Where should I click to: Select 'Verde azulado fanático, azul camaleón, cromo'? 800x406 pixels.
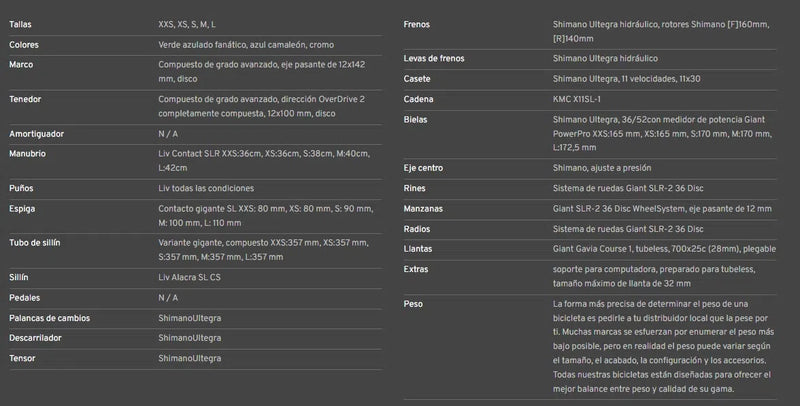246,45
